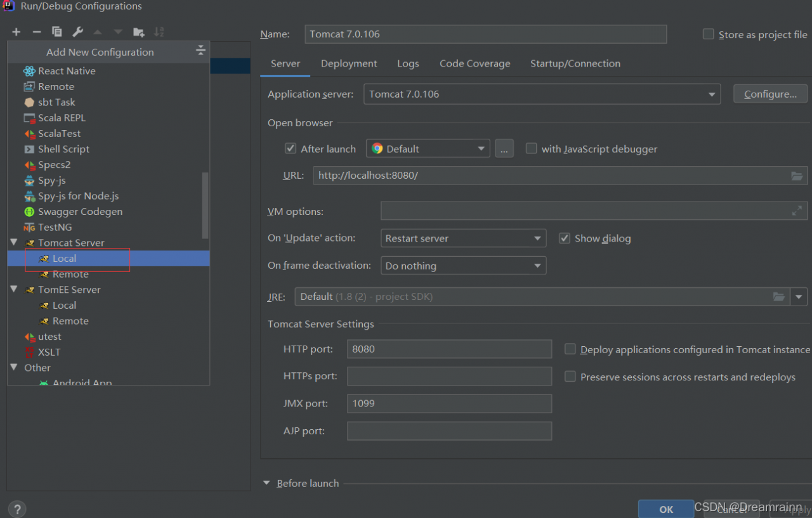Open the Default browser dropdown
Viewport: 812px width, 518px height.
(x=428, y=149)
